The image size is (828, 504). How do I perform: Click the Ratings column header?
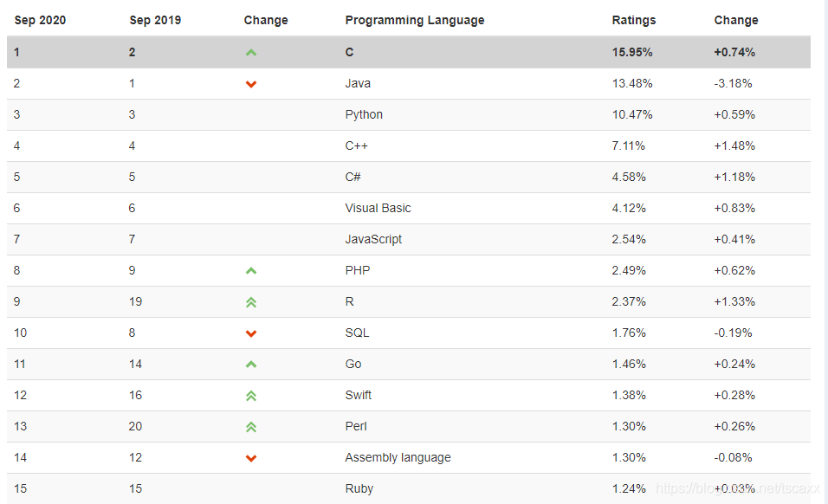coord(634,20)
